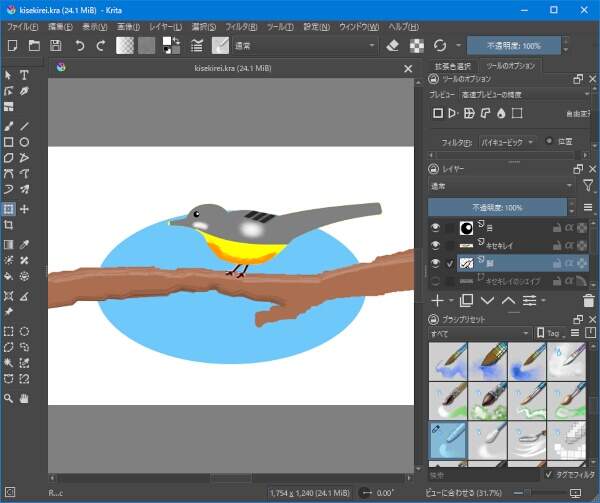The width and height of the screenshot is (600, 503).
Task: Add new layer with plus icon
Action: (x=436, y=300)
